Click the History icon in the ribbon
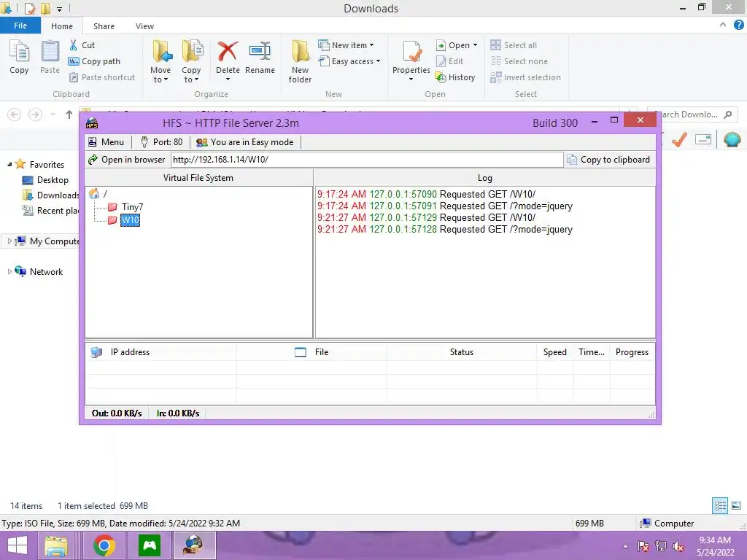The height and width of the screenshot is (560, 747). [441, 77]
